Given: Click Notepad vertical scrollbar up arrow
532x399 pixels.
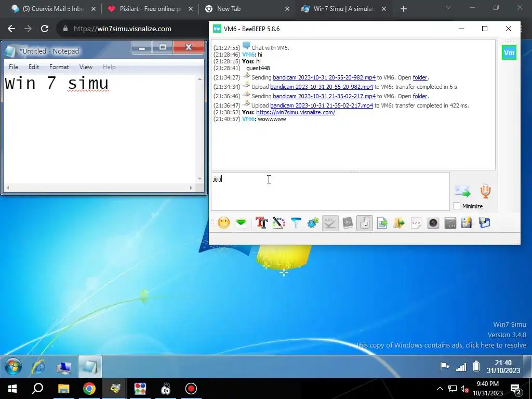Looking at the screenshot, I should click(x=200, y=79).
